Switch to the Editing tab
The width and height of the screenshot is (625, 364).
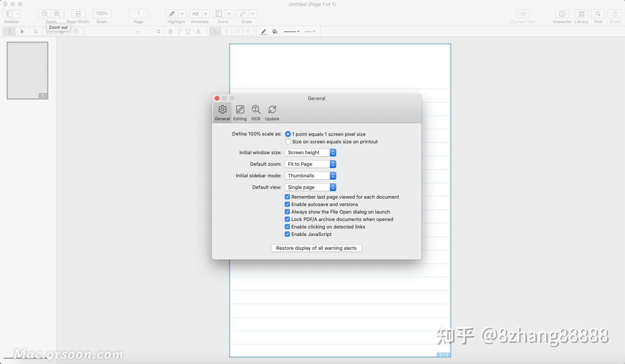240,112
